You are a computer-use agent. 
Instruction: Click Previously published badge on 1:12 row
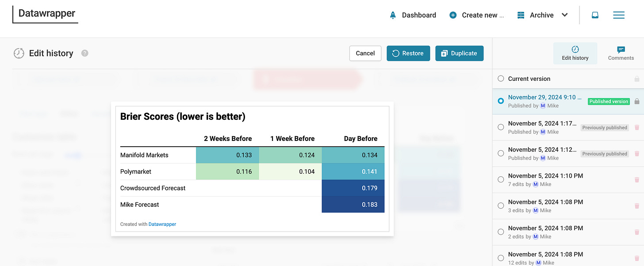click(x=605, y=153)
